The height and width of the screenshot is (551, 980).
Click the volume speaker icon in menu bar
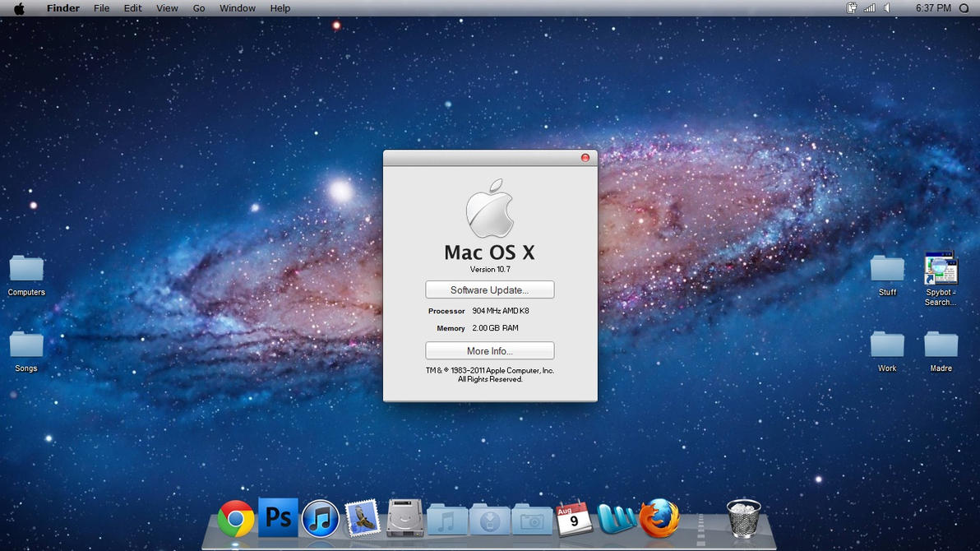[888, 8]
